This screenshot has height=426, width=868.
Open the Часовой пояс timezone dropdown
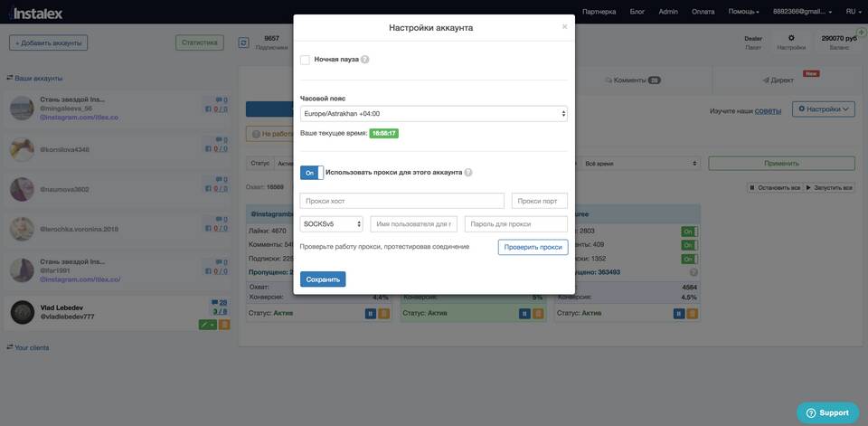(x=434, y=114)
